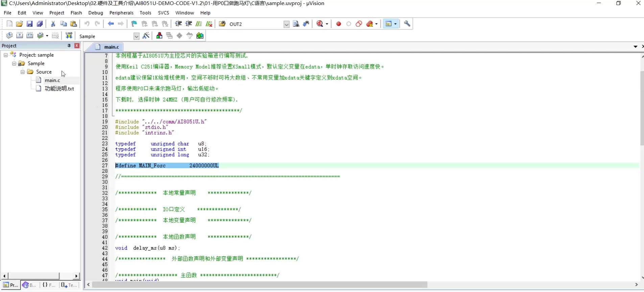
Task: Pin the Project panel
Action: 69,46
